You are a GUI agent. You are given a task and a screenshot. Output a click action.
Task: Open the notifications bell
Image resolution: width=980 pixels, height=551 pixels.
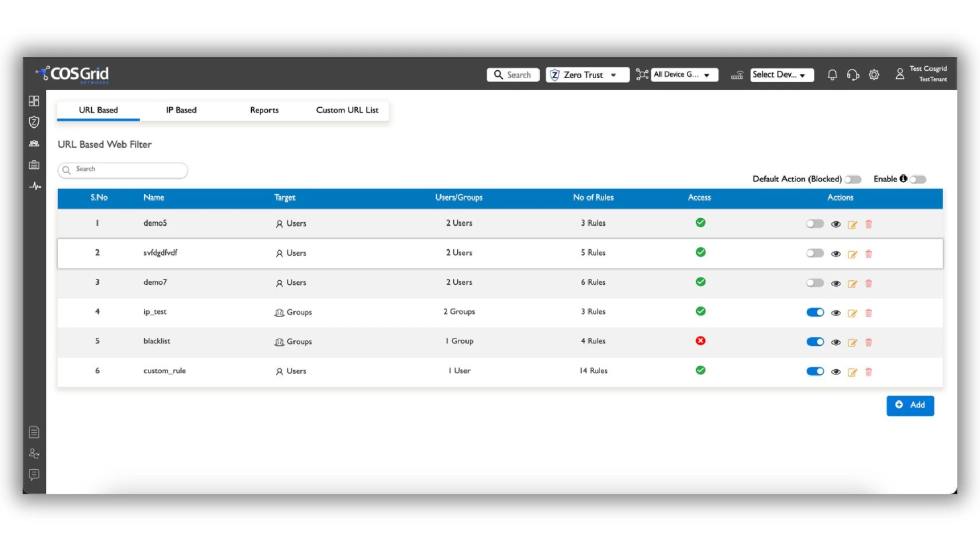coord(832,74)
